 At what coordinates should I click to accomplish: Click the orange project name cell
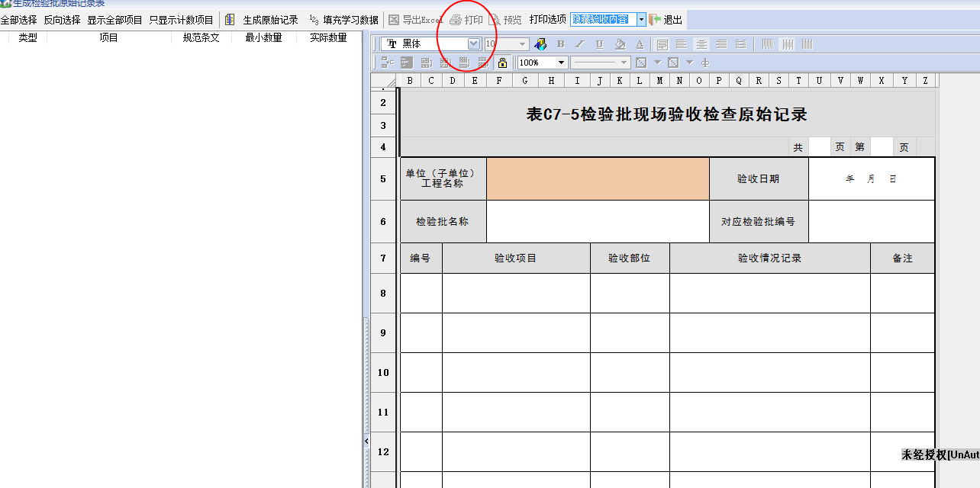[x=598, y=178]
